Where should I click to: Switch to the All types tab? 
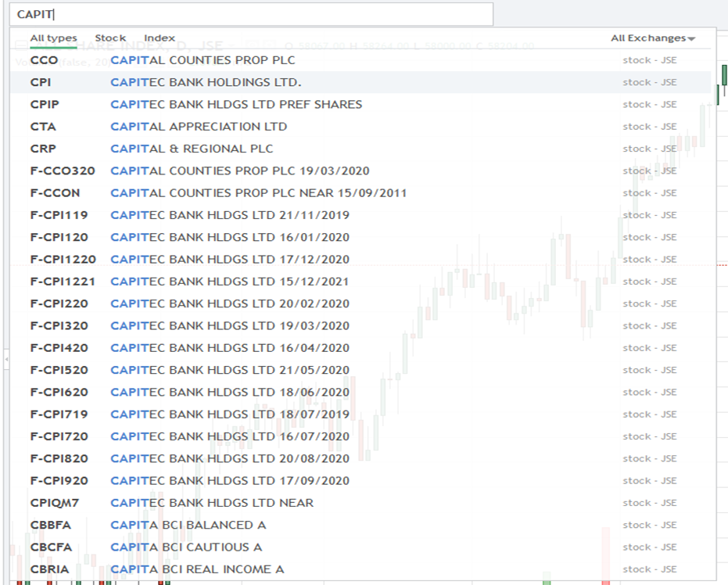click(x=53, y=38)
